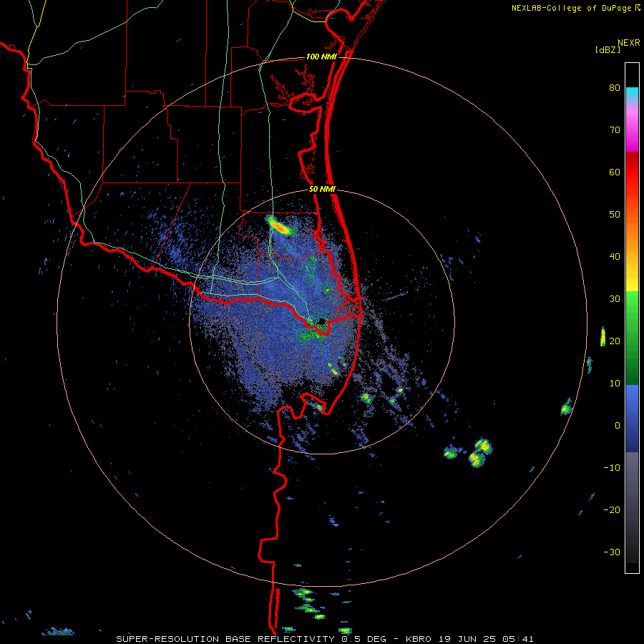Click the strong orange-red storm cell north of radar
The height and width of the screenshot is (644, 644).
point(281,225)
